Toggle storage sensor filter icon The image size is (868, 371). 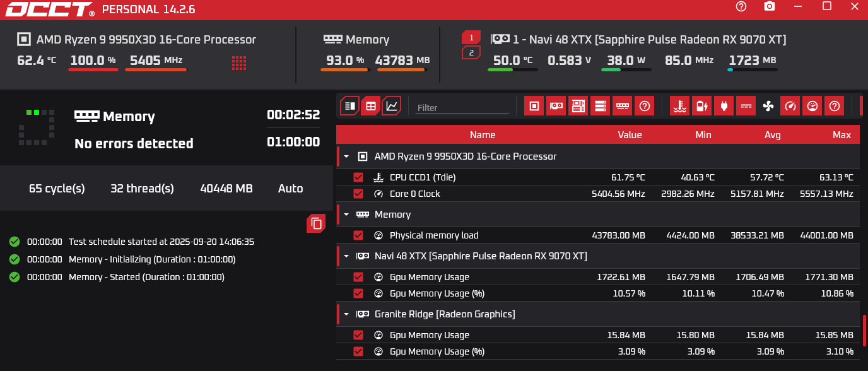[600, 106]
